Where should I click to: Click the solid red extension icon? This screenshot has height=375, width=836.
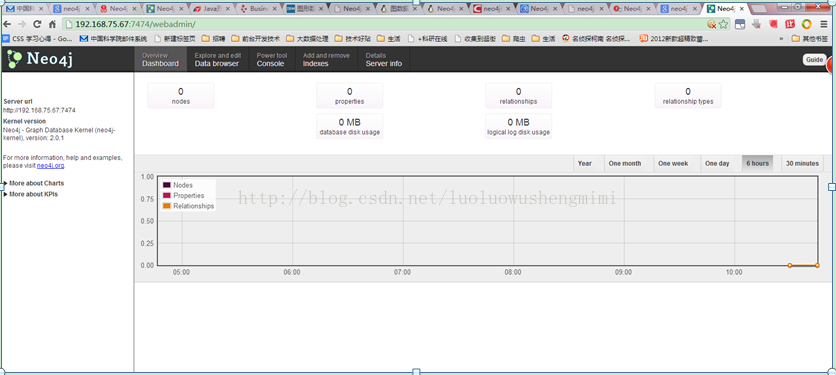coord(774,24)
